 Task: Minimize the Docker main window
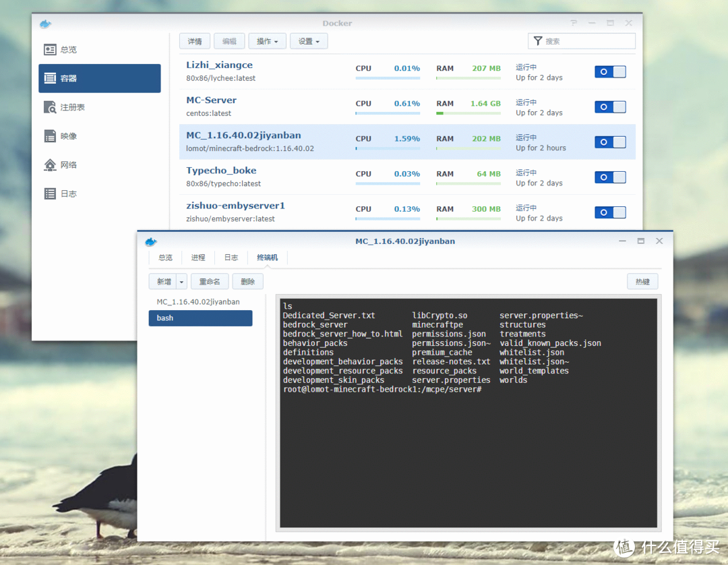[592, 23]
